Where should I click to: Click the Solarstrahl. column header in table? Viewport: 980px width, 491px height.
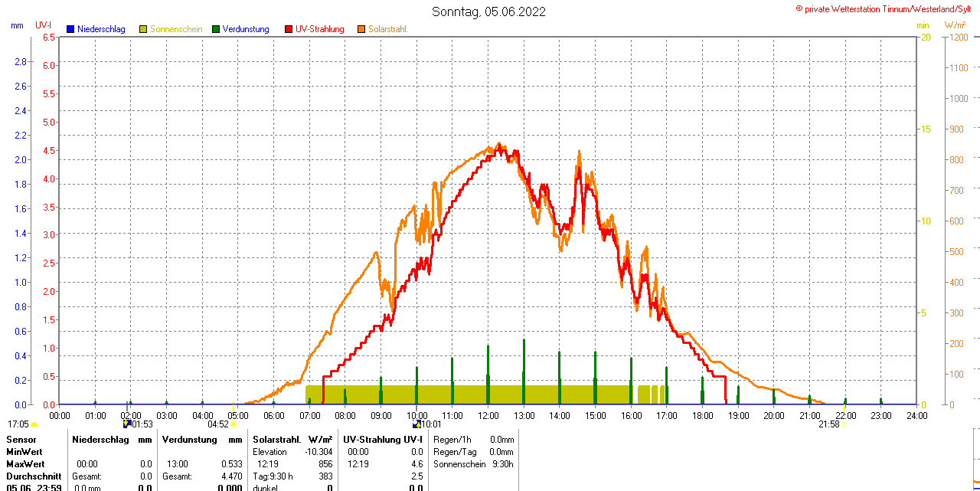click(x=276, y=440)
